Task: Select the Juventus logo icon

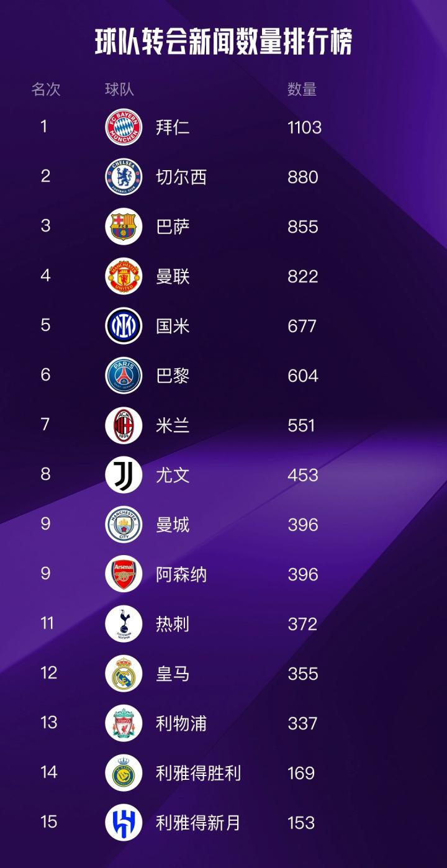Action: (x=124, y=475)
